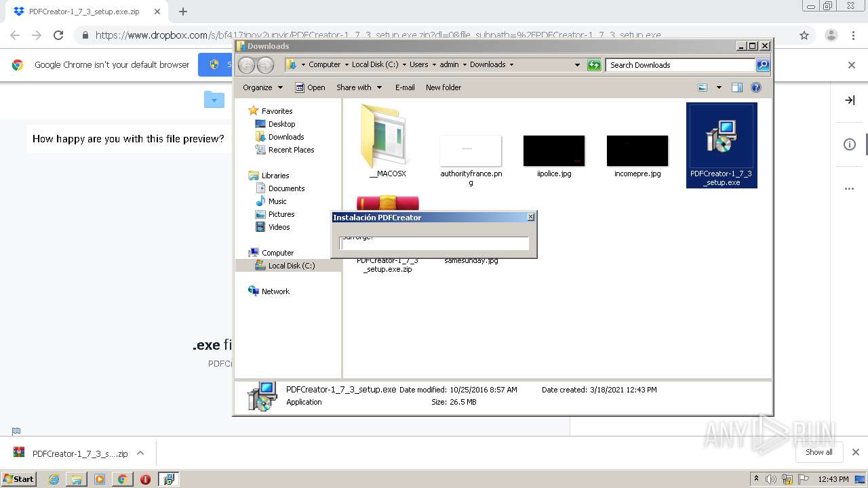
Task: Change view with the views icon
Action: pyautogui.click(x=703, y=87)
